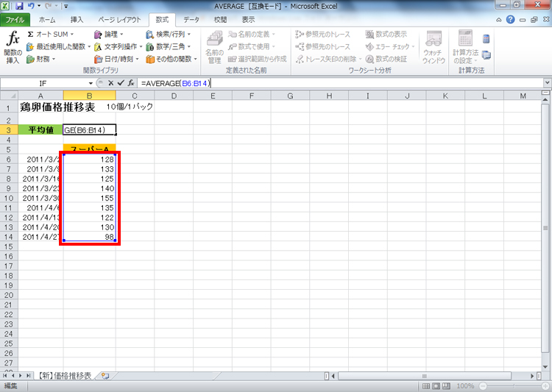Click Trace Precedents (参照元のトレース)
The height and width of the screenshot is (392, 552).
tap(322, 34)
